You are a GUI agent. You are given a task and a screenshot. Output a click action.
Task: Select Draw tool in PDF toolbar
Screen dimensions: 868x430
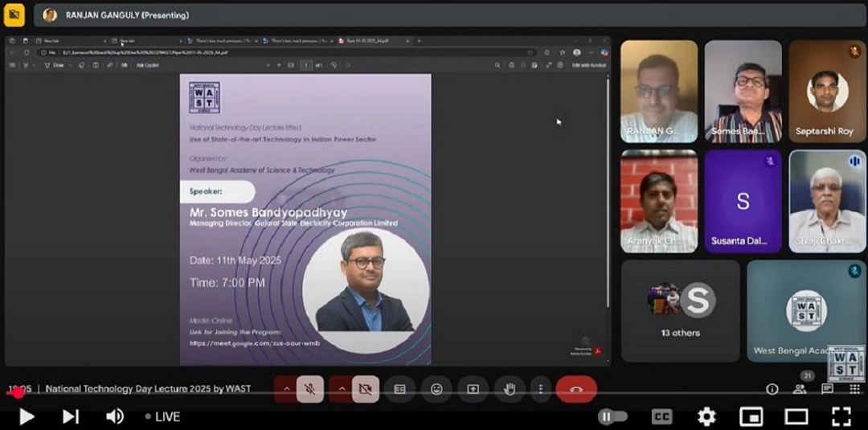click(x=55, y=65)
